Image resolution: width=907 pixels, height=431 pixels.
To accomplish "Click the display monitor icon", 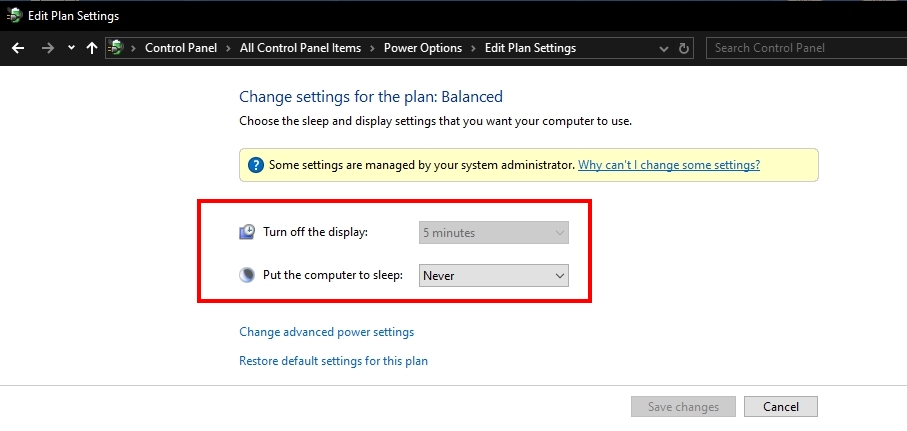I will [247, 233].
